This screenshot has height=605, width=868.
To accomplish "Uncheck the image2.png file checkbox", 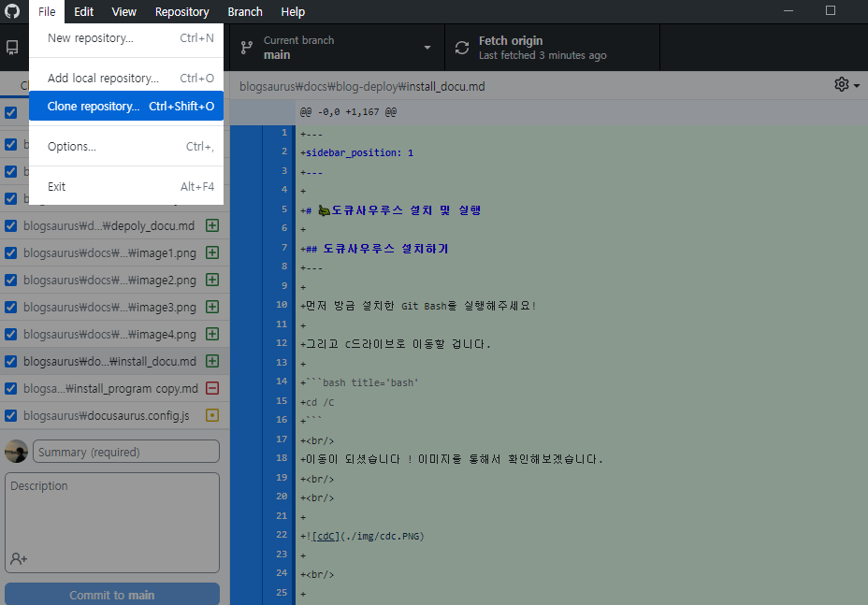I will coord(10,281).
